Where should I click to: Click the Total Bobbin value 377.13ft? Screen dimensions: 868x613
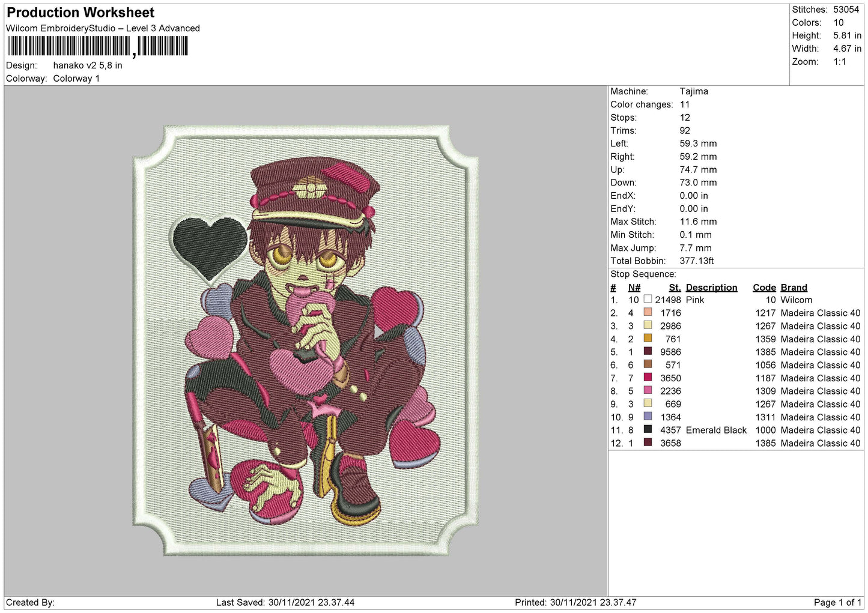coord(697,261)
